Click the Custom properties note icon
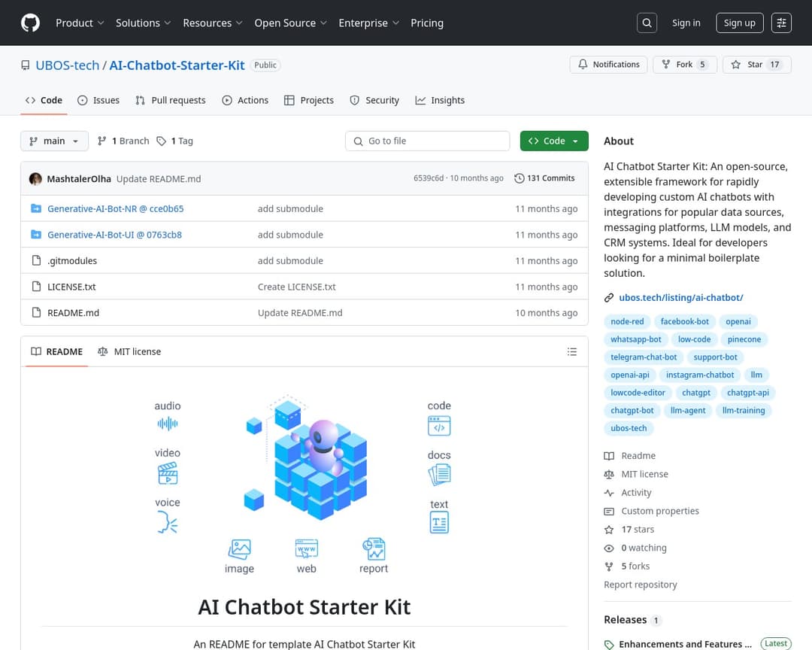This screenshot has width=812, height=650. coord(609,511)
